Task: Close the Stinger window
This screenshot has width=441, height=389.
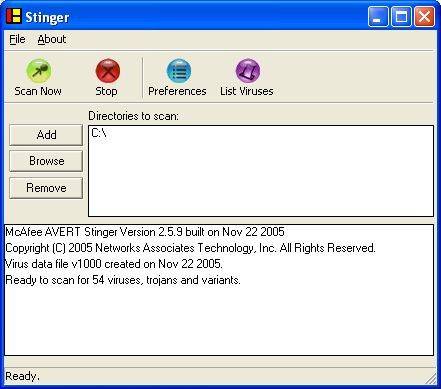Action: point(424,17)
